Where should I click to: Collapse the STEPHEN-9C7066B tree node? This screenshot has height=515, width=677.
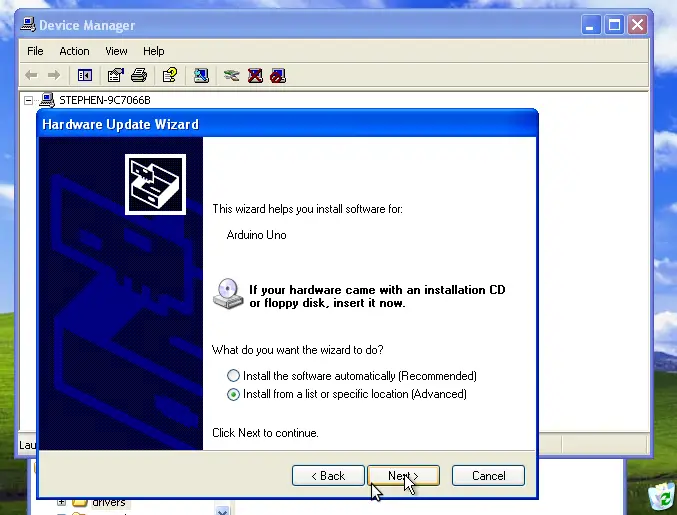click(28, 101)
